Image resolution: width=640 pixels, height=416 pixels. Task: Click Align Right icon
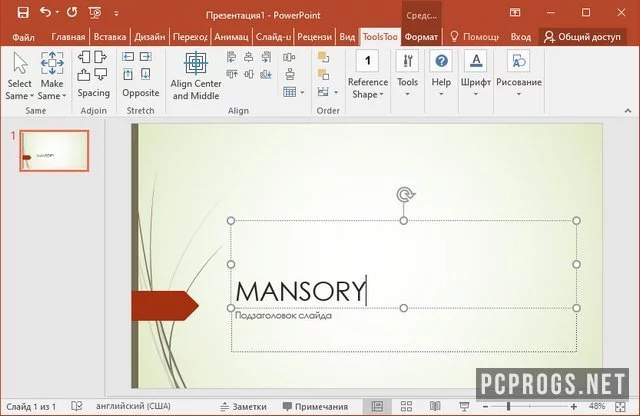(266, 57)
